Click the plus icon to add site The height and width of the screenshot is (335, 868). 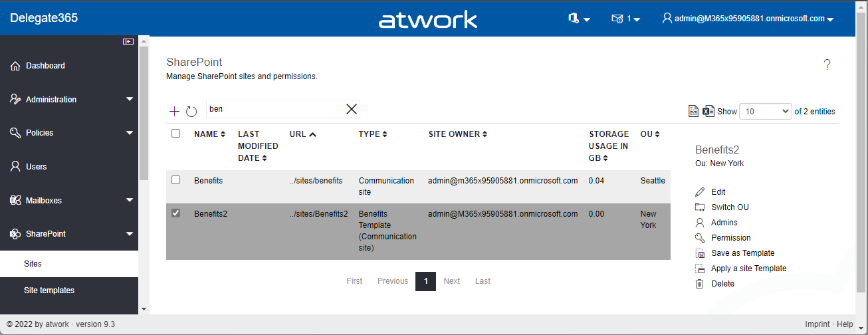[x=174, y=111]
